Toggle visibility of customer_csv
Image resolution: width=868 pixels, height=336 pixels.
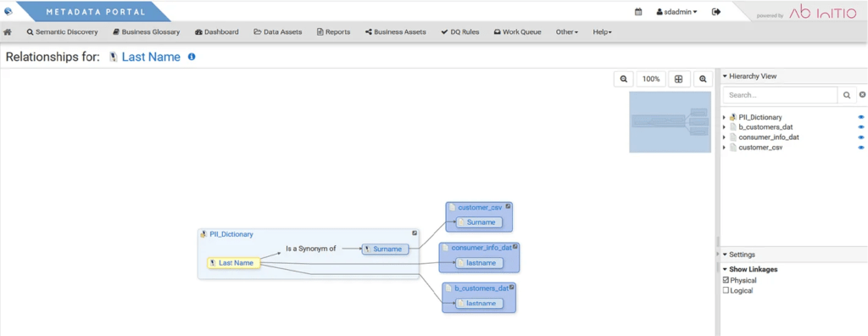[x=861, y=148]
